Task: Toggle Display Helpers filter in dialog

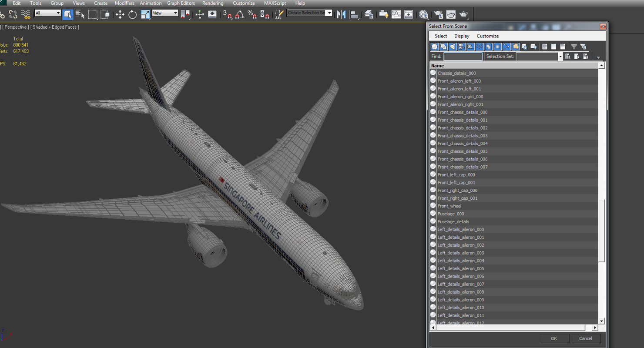Action: click(470, 47)
